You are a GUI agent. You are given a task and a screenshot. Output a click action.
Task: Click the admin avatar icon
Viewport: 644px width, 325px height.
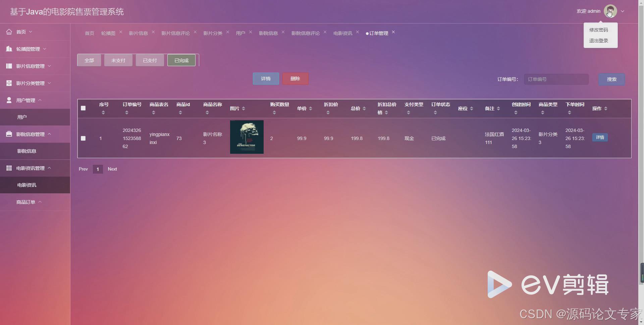pyautogui.click(x=611, y=11)
